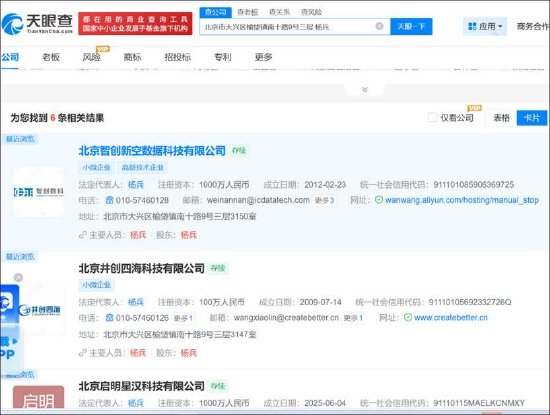The height and width of the screenshot is (415, 550).
Task: Click the 存续 status badge of 智创新空
Action: click(x=239, y=151)
